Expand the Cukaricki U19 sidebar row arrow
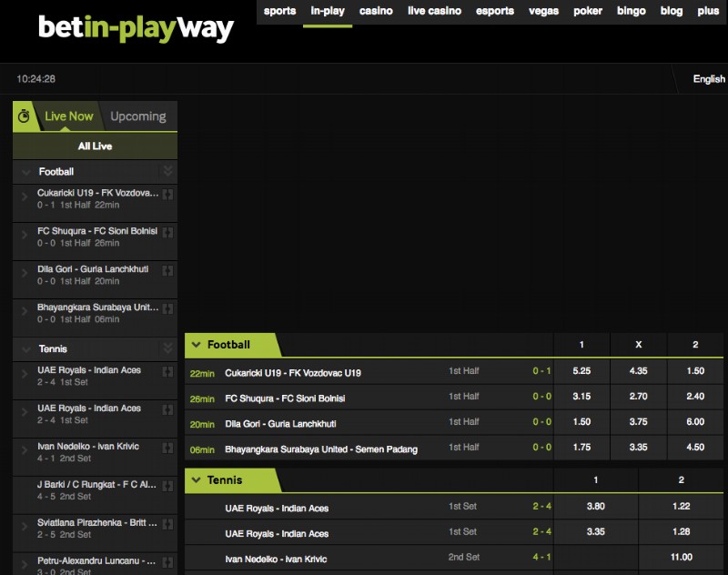 coord(25,197)
